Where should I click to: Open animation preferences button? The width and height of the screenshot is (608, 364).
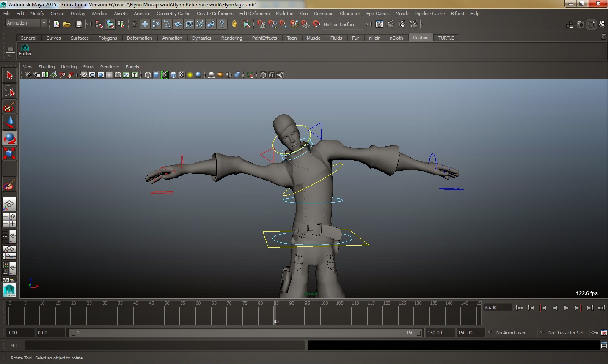(604, 333)
